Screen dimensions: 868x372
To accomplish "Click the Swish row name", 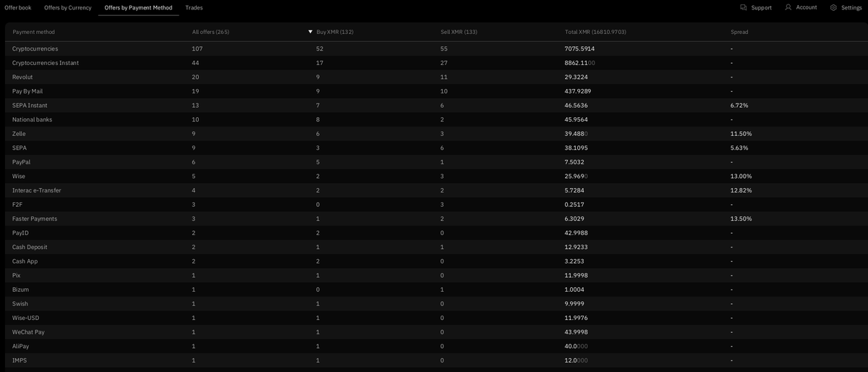I will [x=20, y=303].
